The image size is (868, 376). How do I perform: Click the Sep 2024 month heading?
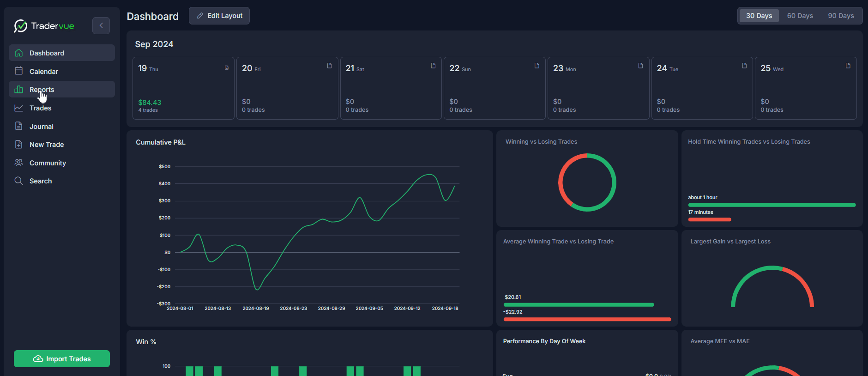(x=154, y=44)
